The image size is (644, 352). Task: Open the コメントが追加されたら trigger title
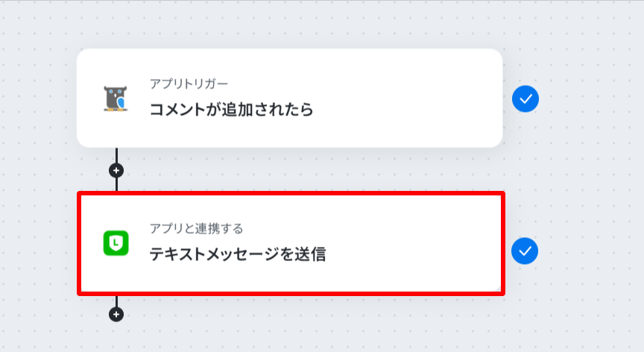tap(231, 110)
